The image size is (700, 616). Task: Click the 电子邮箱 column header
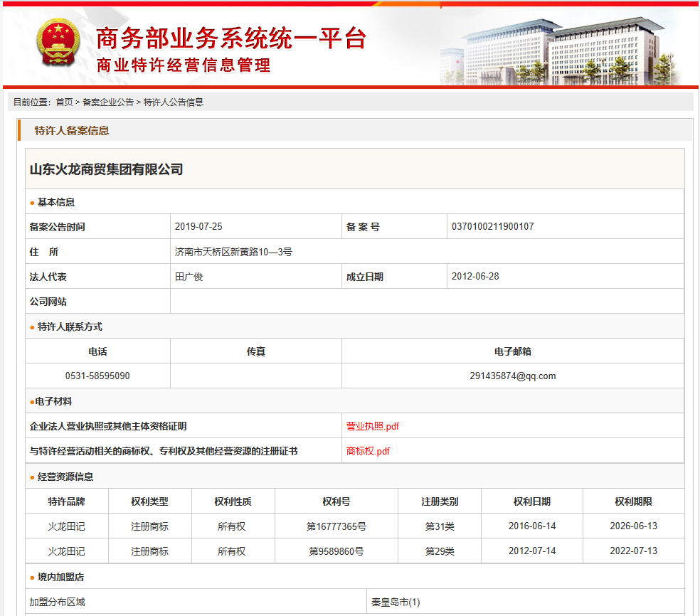coord(513,351)
